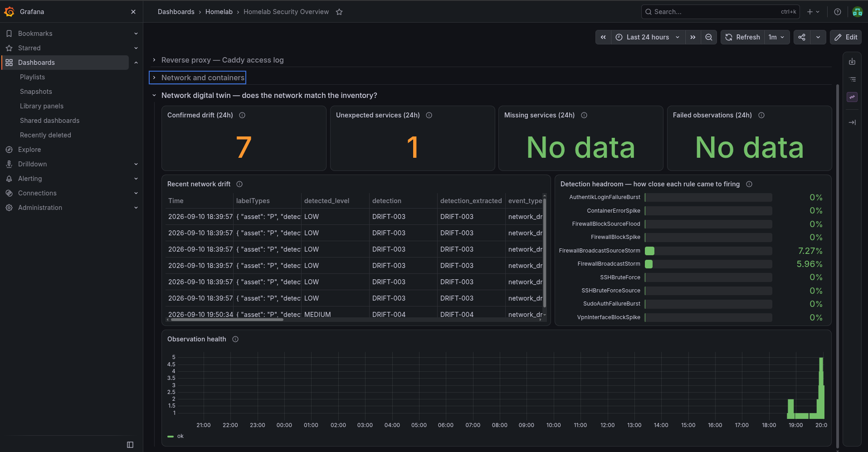The height and width of the screenshot is (452, 868).
Task: Click the collapse arrow icon in right rail
Action: pyautogui.click(x=852, y=122)
